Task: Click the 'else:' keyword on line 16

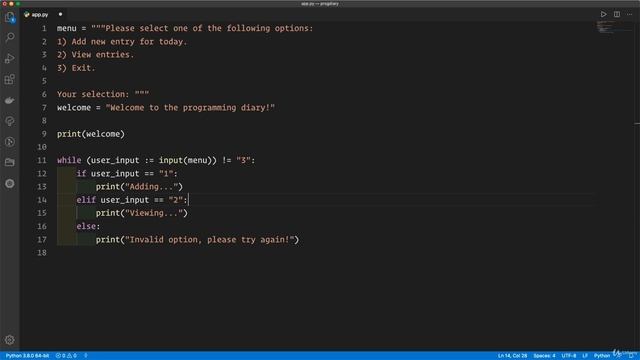Action: click(88, 226)
